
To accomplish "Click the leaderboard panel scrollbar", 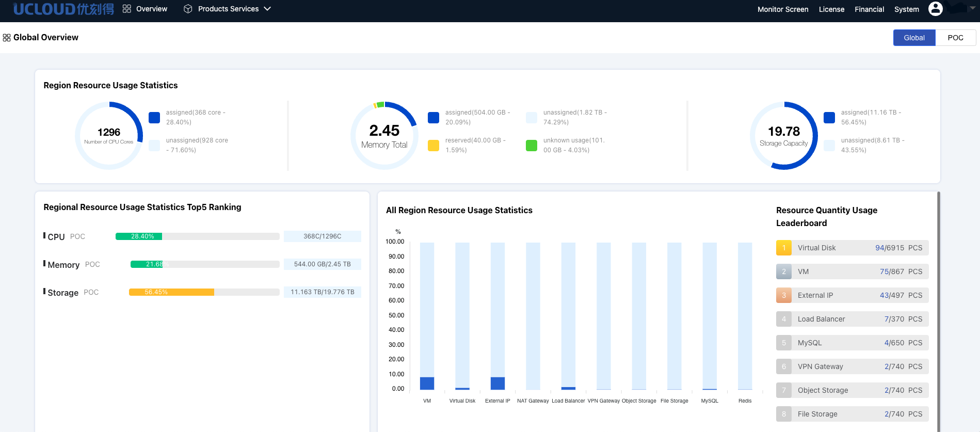I will click(x=939, y=312).
